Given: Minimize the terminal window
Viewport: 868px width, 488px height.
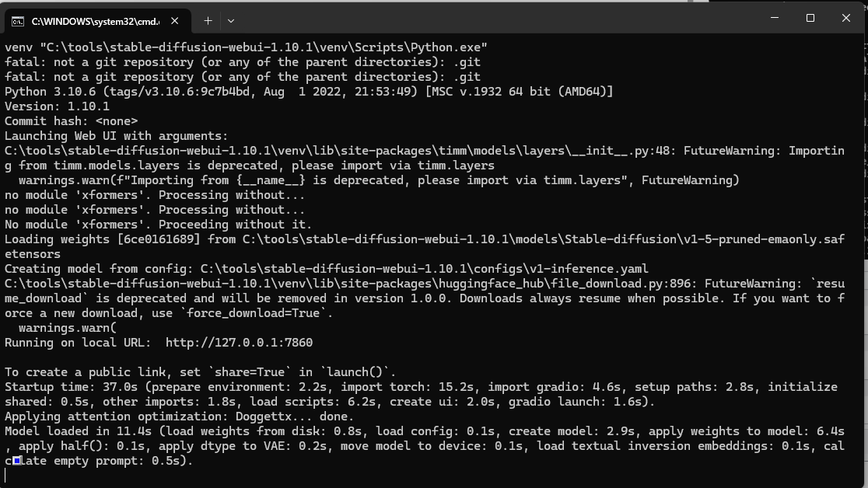Looking at the screenshot, I should point(775,18).
